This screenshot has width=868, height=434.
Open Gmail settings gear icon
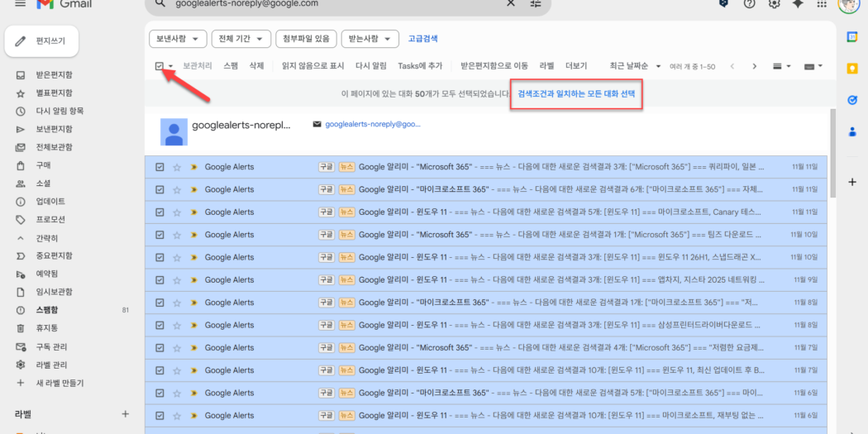774,4
